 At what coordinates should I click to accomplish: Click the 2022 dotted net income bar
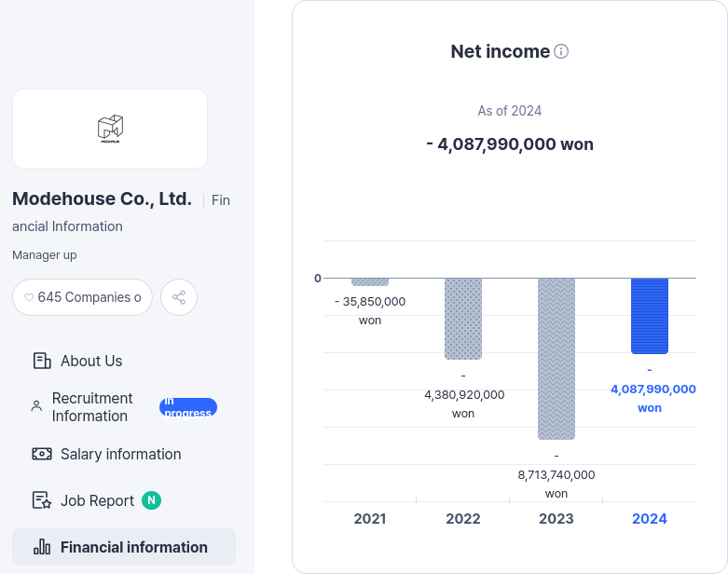pos(463,319)
